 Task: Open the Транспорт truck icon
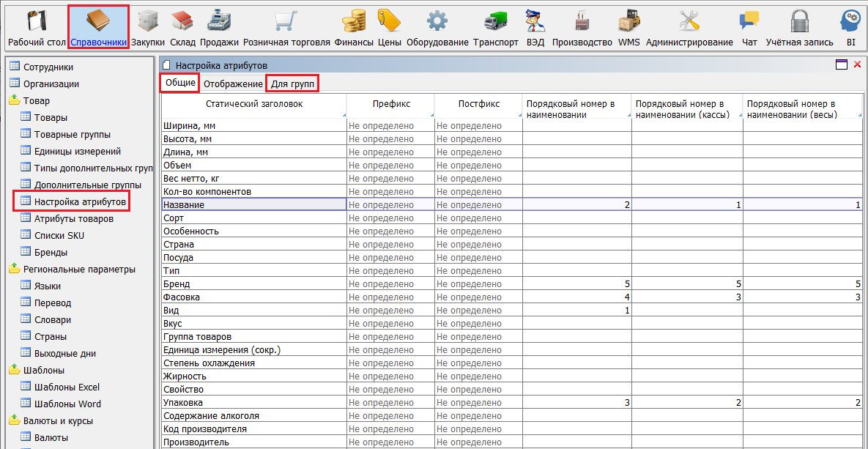496,21
